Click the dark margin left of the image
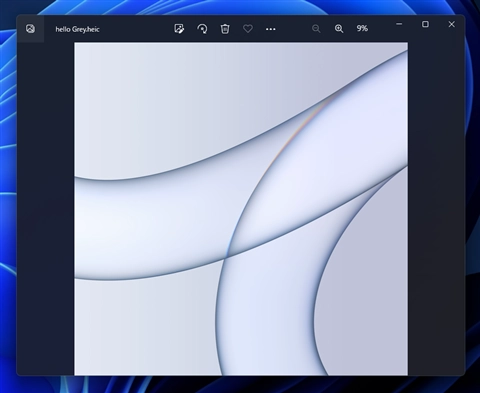Image resolution: width=480 pixels, height=393 pixels. pyautogui.click(x=46, y=209)
